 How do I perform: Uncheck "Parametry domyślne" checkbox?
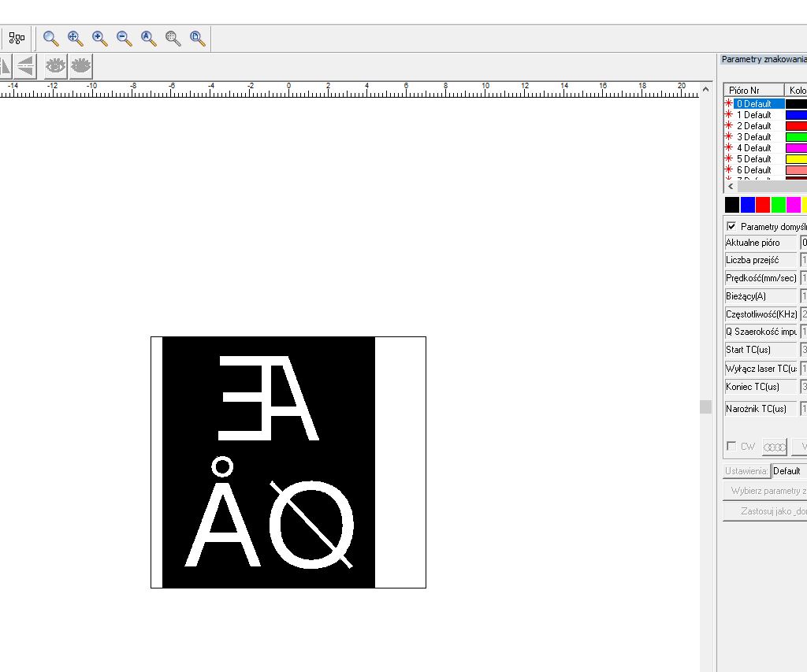(x=731, y=226)
